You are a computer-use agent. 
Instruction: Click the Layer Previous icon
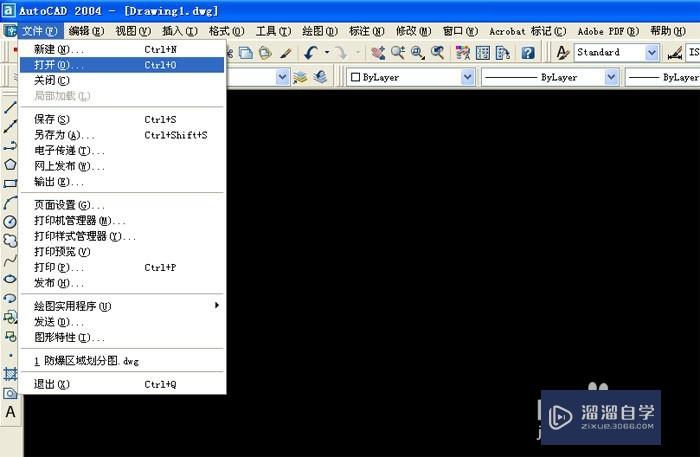point(320,77)
